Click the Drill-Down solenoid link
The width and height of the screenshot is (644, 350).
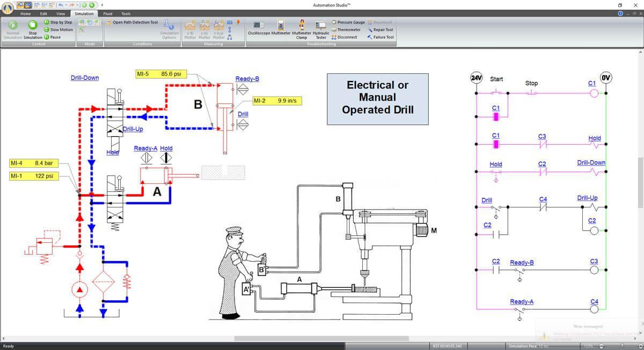coord(85,78)
